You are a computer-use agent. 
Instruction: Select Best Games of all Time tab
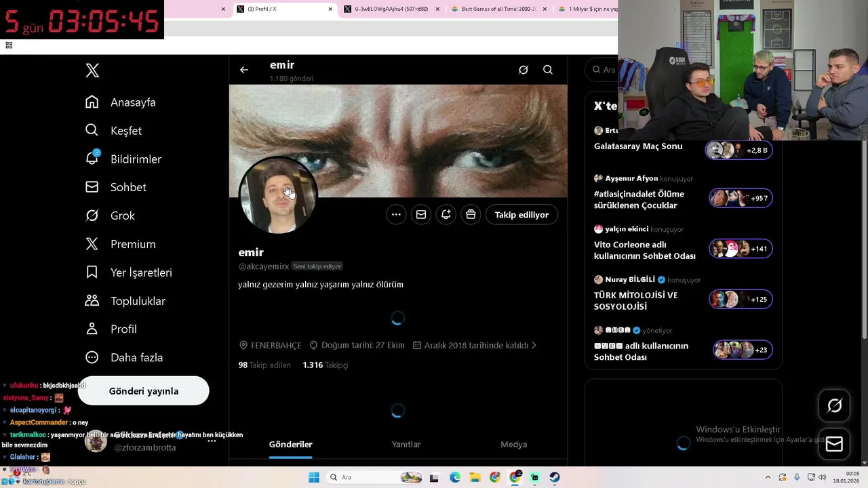point(498,9)
